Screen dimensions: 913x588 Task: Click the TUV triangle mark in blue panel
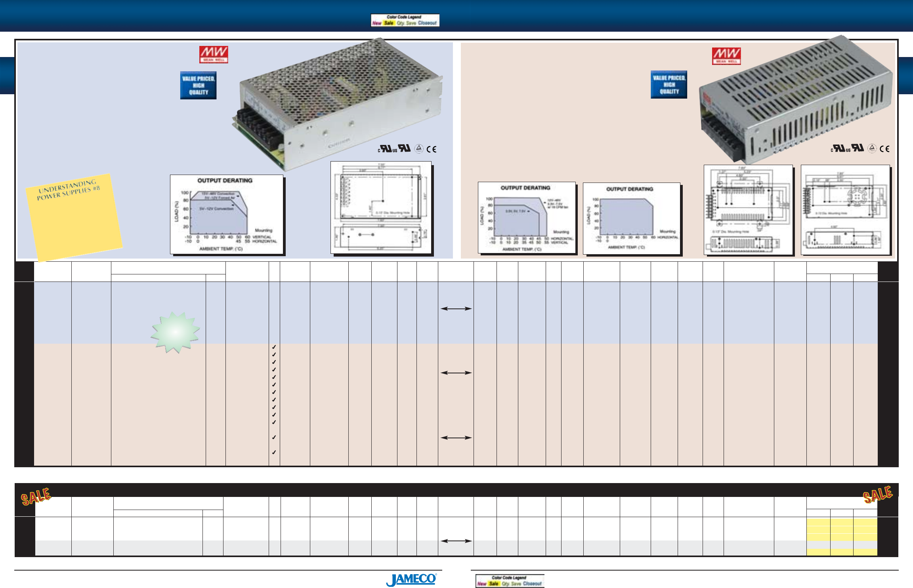419,148
